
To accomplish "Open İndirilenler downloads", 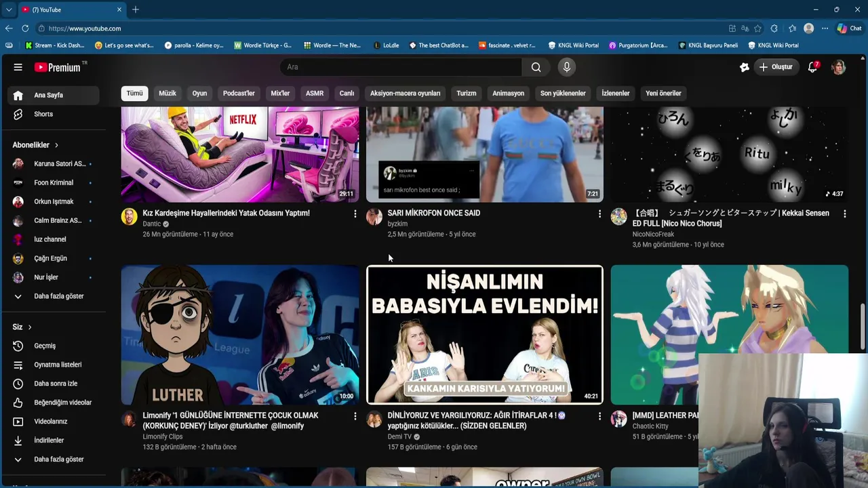I will point(50,441).
